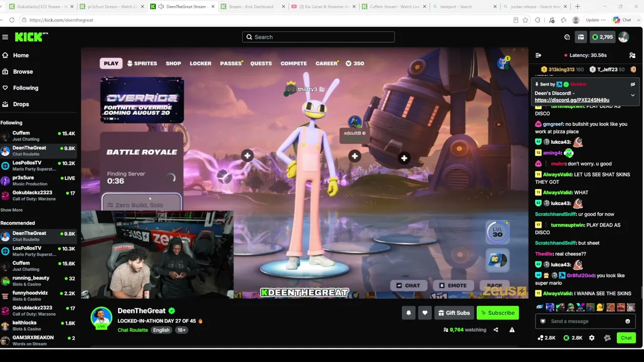
Task: Open the Deen's Discord invite link
Action: pyautogui.click(x=572, y=100)
